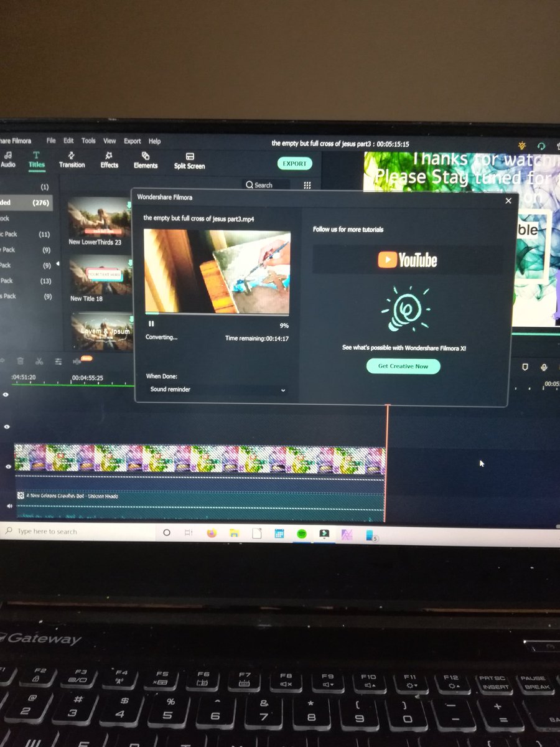Click the microphone voiceover icon
This screenshot has width=560, height=747.
544,368
